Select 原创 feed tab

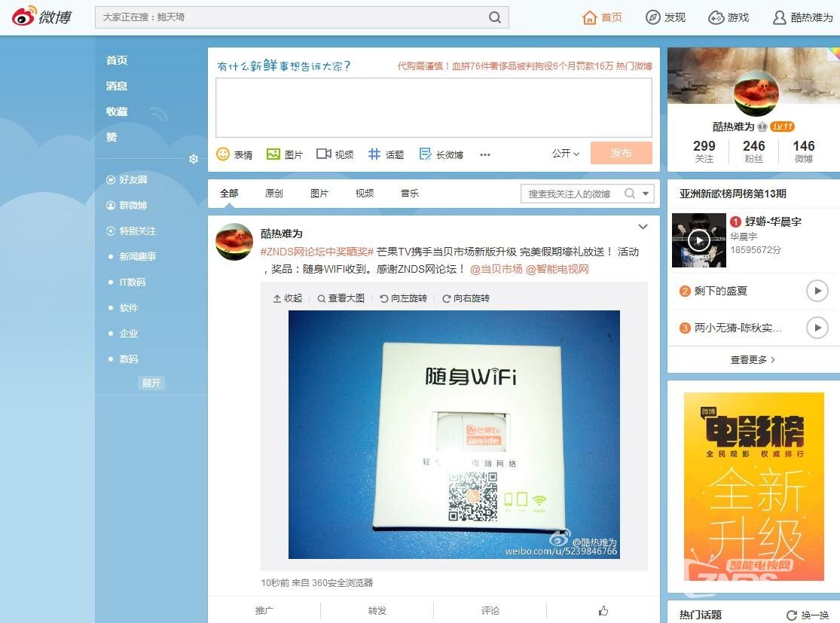[x=273, y=194]
